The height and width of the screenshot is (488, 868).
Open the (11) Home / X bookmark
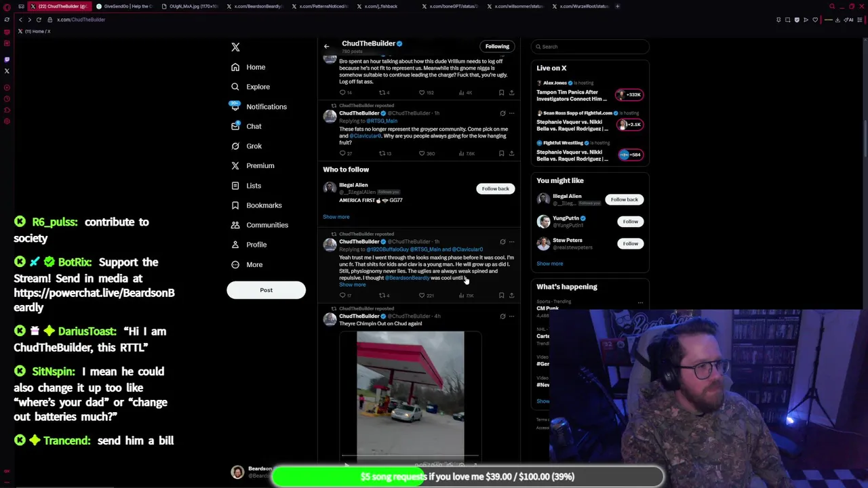34,31
